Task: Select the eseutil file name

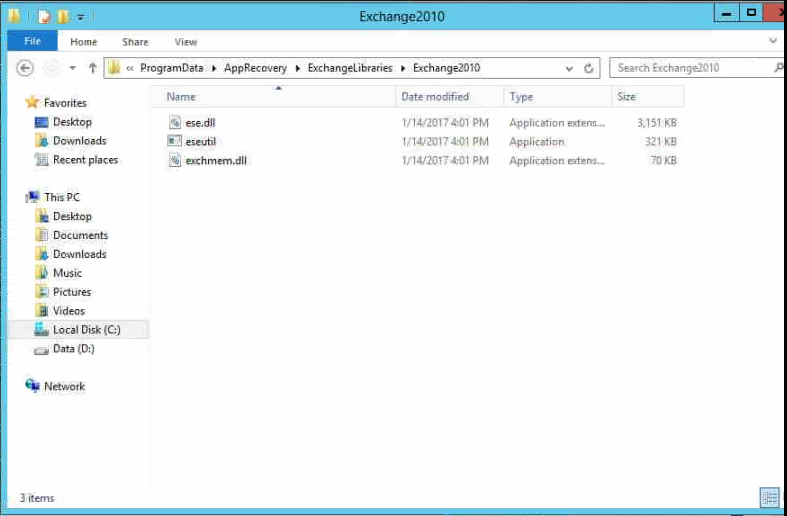Action: tap(201, 142)
